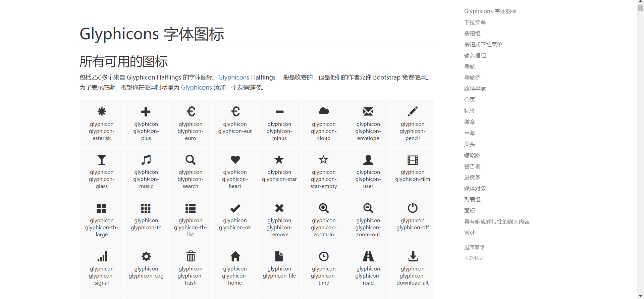
Task: Go to Glyphicons 字体图标 in sidebar
Action: click(x=490, y=11)
